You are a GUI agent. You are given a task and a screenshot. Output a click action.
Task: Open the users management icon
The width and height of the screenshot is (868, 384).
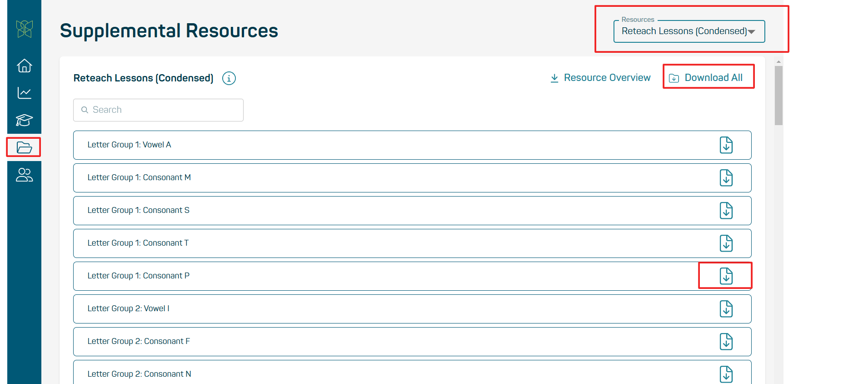click(24, 175)
